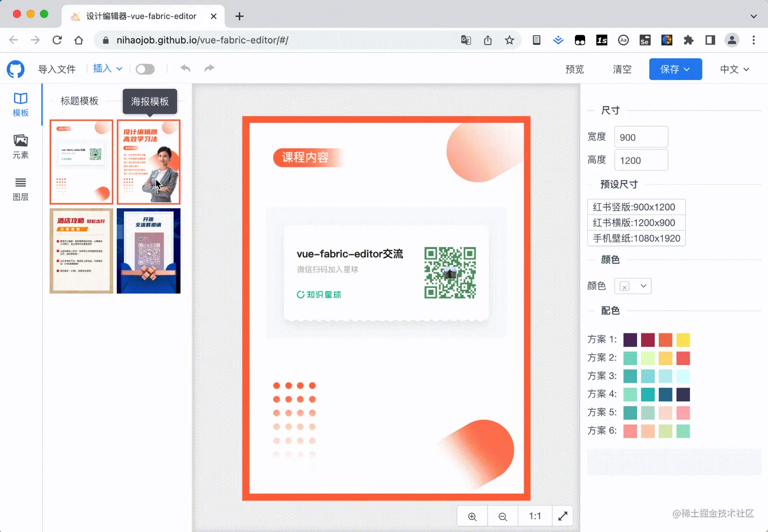Screen dimensions: 768x532
Task: Pick the peach swatch in 方案 6
Action: (648, 431)
